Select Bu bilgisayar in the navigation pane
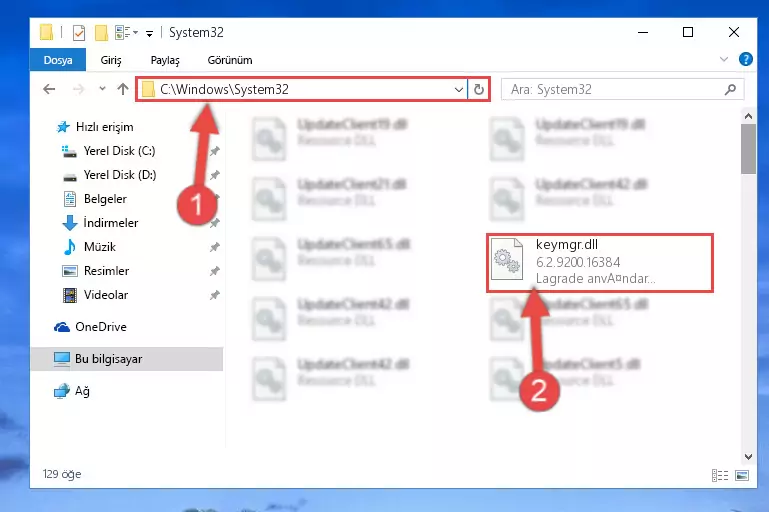This screenshot has width=769, height=512. click(x=127, y=359)
